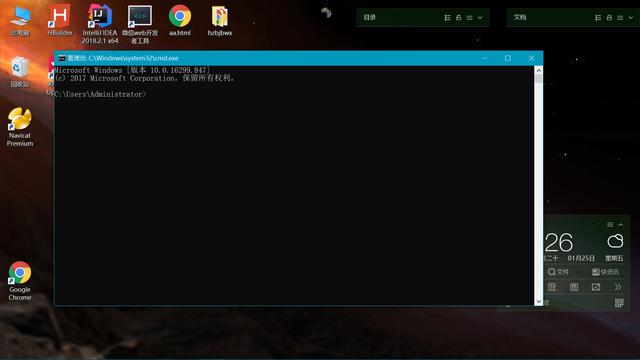This screenshot has height=360, width=640.
Task: Open the hamburger menu in 目录 panel
Action: click(469, 18)
